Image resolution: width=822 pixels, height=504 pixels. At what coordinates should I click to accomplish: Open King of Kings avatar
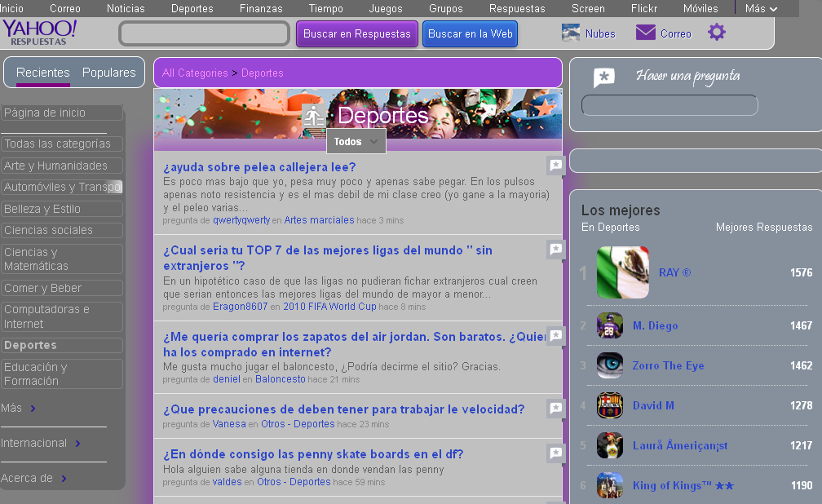[x=610, y=485]
